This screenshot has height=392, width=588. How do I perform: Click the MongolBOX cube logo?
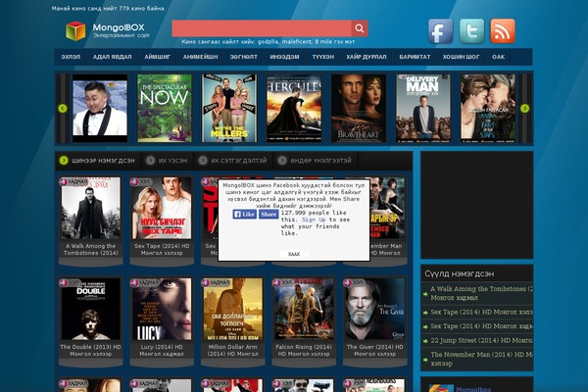[75, 30]
